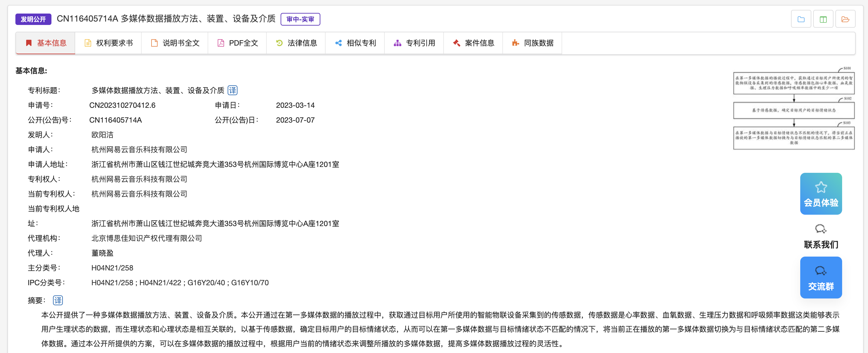Screen dimensions: 868x353
Task: Click the orange open-folder icon button
Action: point(845,19)
